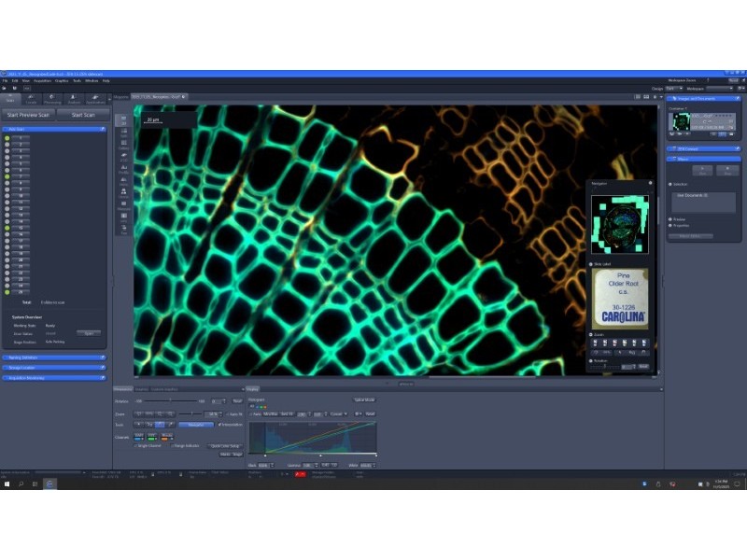
Task: Adjust the Dimensions zoom slider
Action: pyautogui.click(x=191, y=413)
